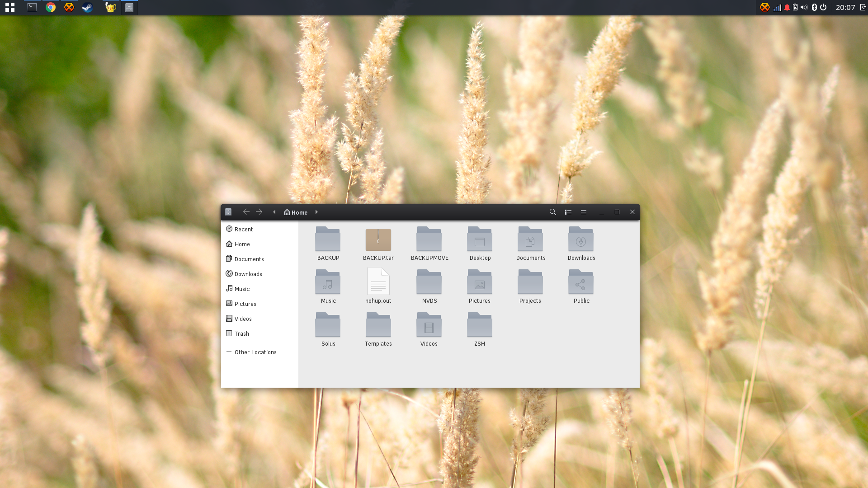This screenshot has height=488, width=868.
Task: Launch terminal from the top panel
Action: pyautogui.click(x=32, y=7)
